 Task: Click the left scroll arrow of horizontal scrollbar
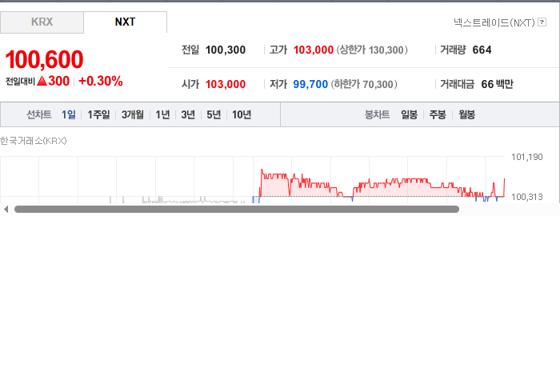pos(6,210)
